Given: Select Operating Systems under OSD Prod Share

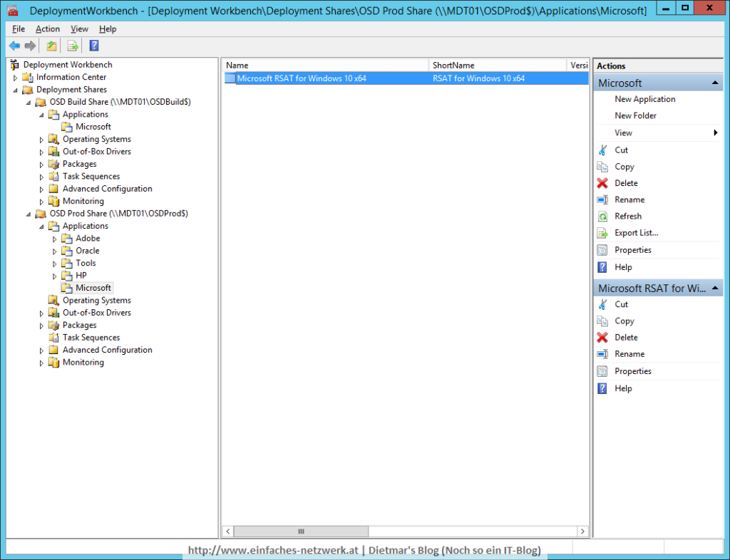Looking at the screenshot, I should [96, 300].
